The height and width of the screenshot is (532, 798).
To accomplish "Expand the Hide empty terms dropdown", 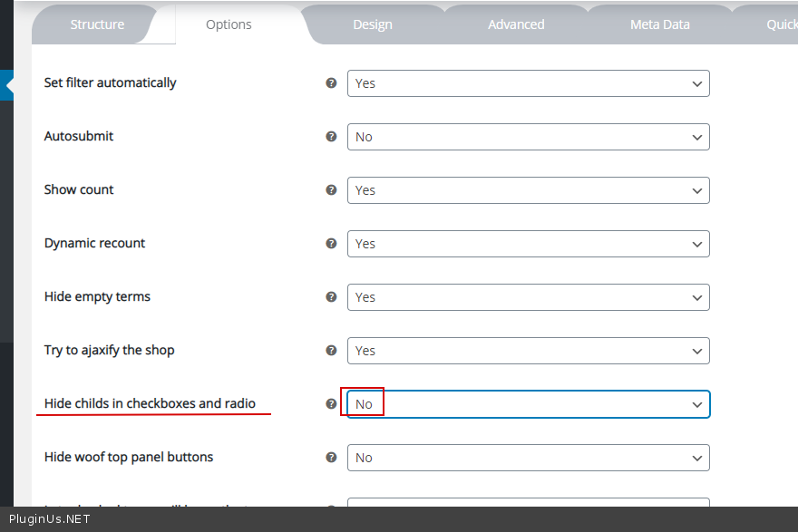I will 528,297.
